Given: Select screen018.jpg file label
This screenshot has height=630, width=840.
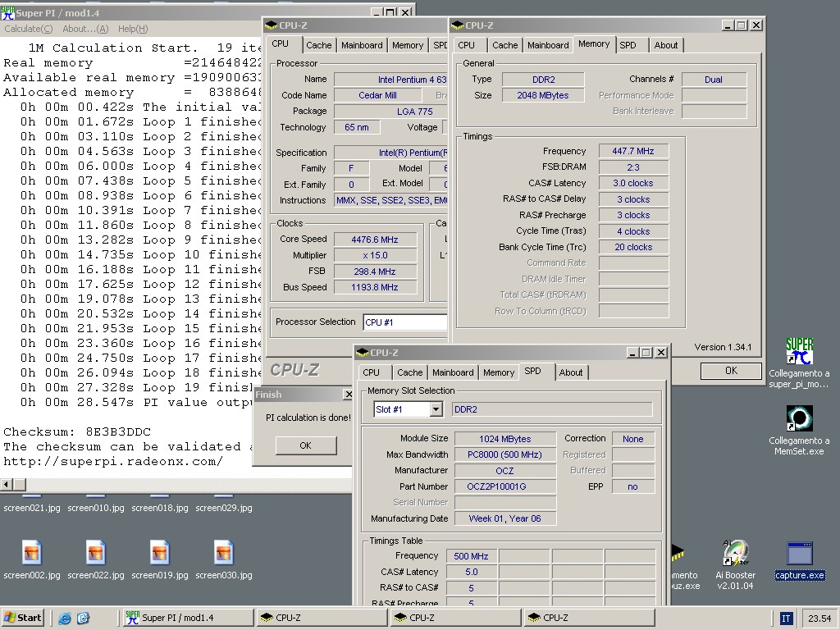Looking at the screenshot, I should click(160, 508).
